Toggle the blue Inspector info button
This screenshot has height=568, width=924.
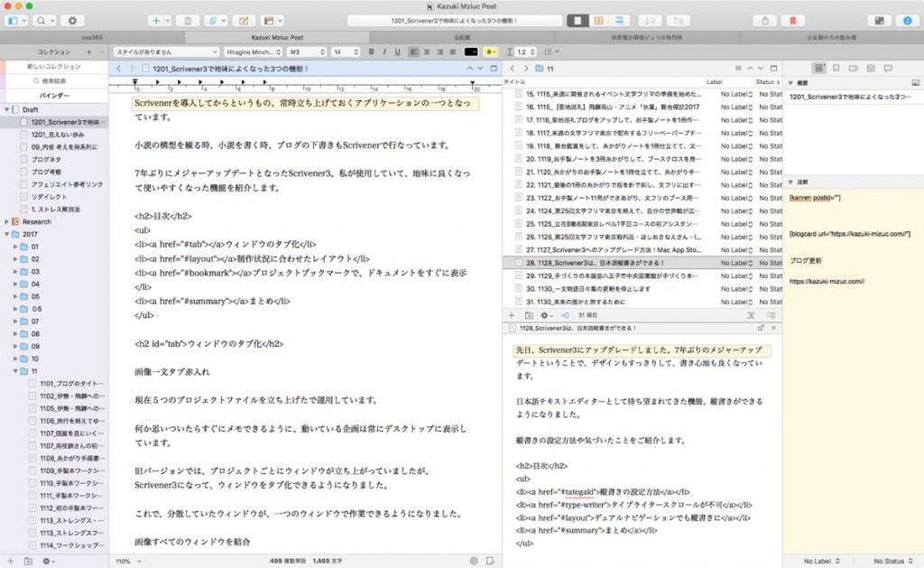pos(908,21)
